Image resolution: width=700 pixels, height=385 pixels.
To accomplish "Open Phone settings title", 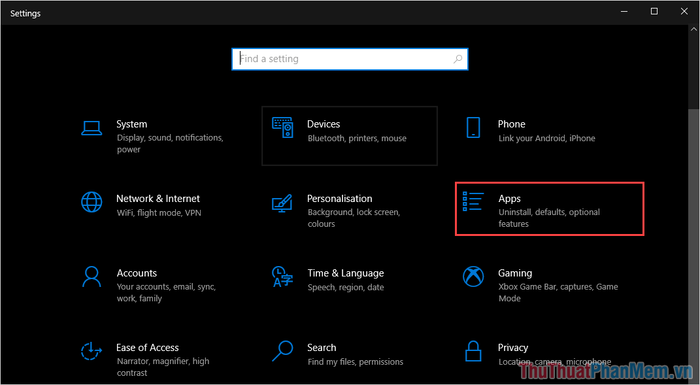I will click(x=512, y=124).
